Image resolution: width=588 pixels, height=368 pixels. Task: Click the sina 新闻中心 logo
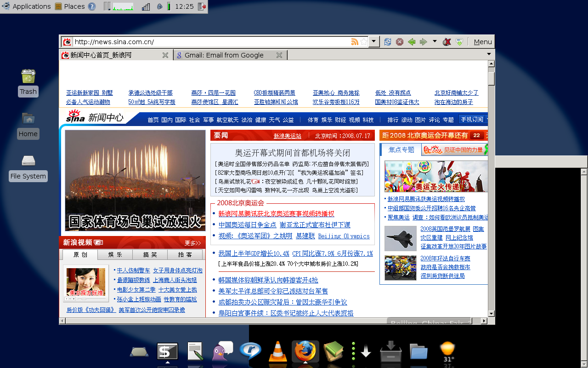[x=94, y=117]
